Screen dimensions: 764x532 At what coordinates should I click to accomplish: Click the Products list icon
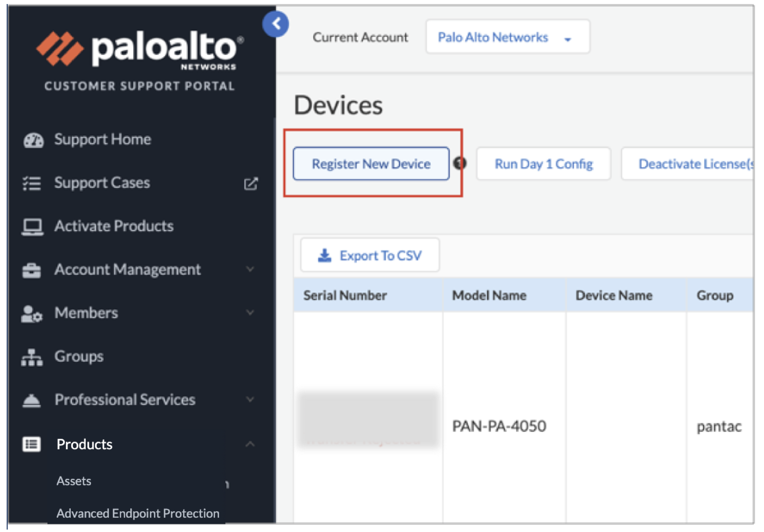pyautogui.click(x=31, y=444)
